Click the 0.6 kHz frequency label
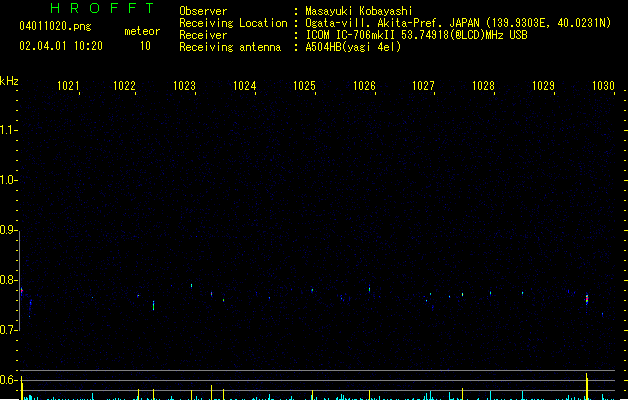Viewport: 629px width, 400px height. [x=8, y=380]
